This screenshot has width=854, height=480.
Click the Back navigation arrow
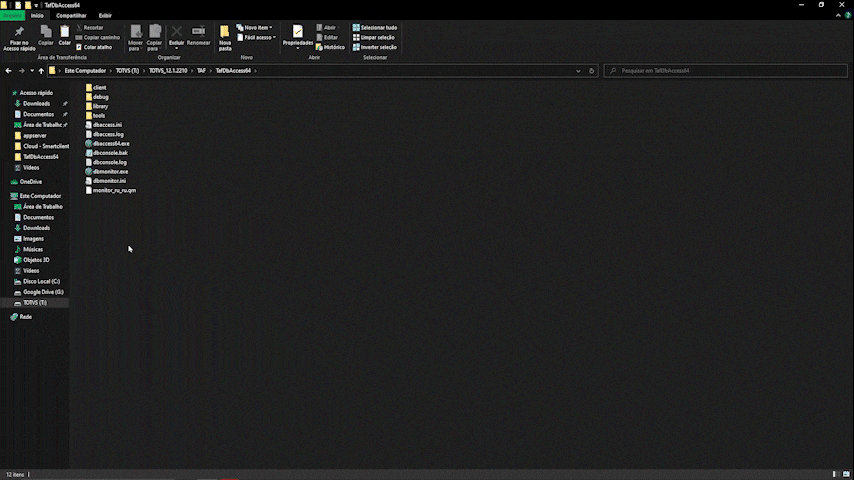pyautogui.click(x=8, y=71)
